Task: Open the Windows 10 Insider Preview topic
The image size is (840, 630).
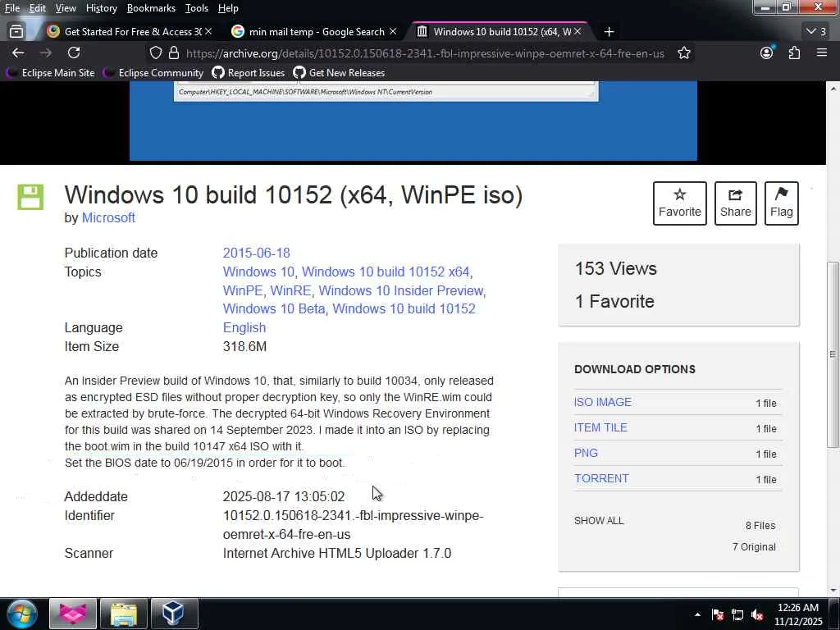Action: tap(401, 290)
